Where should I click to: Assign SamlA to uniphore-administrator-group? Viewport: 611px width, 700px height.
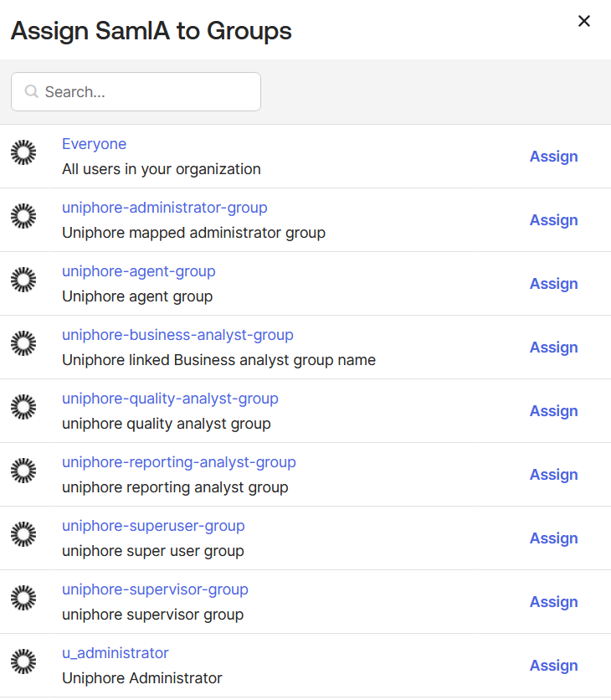click(x=553, y=220)
